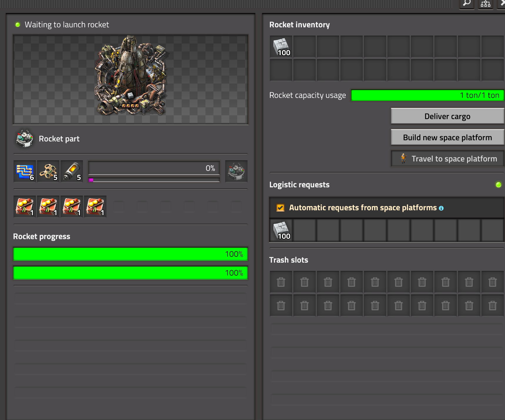
Task: Click the rocket part output icon
Action: pyautogui.click(x=236, y=171)
